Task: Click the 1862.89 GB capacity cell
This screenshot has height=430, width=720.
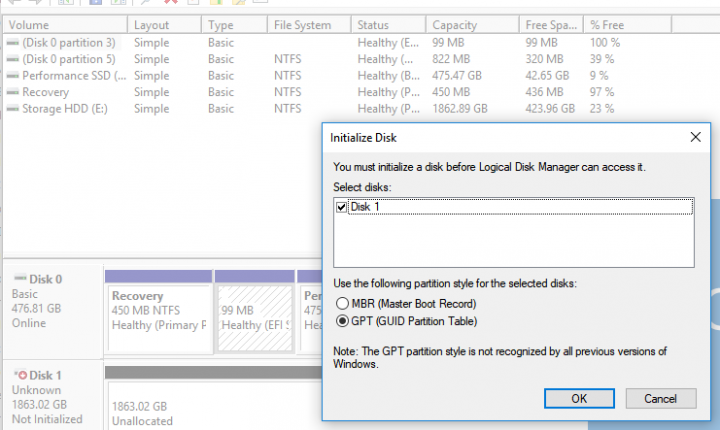Action: click(x=460, y=109)
